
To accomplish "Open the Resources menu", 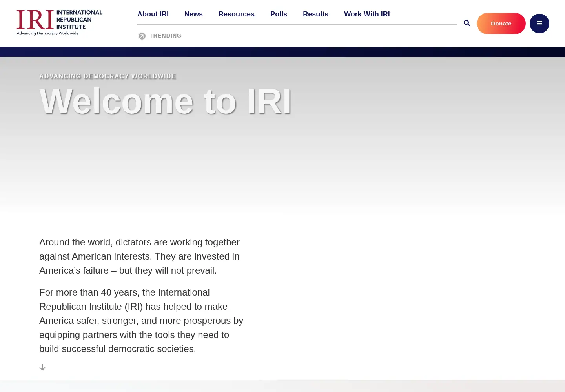I will pos(237,14).
